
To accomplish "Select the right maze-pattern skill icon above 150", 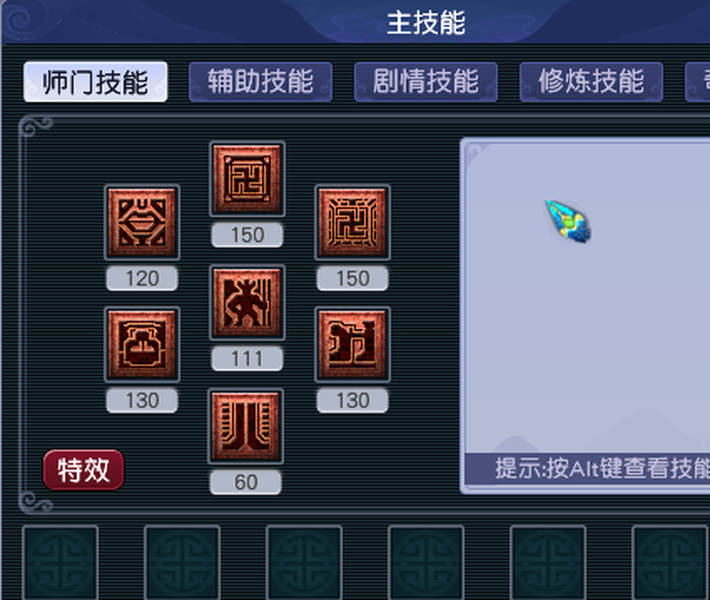I will pos(352,222).
